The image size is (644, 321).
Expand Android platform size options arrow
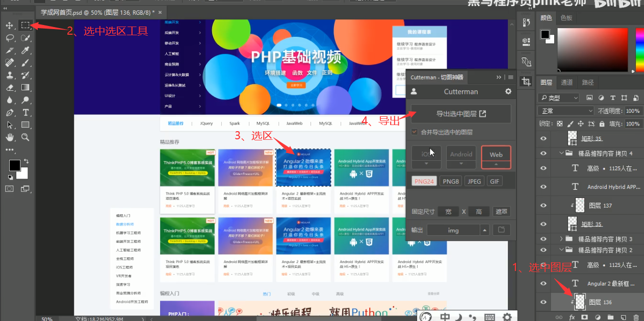click(461, 164)
